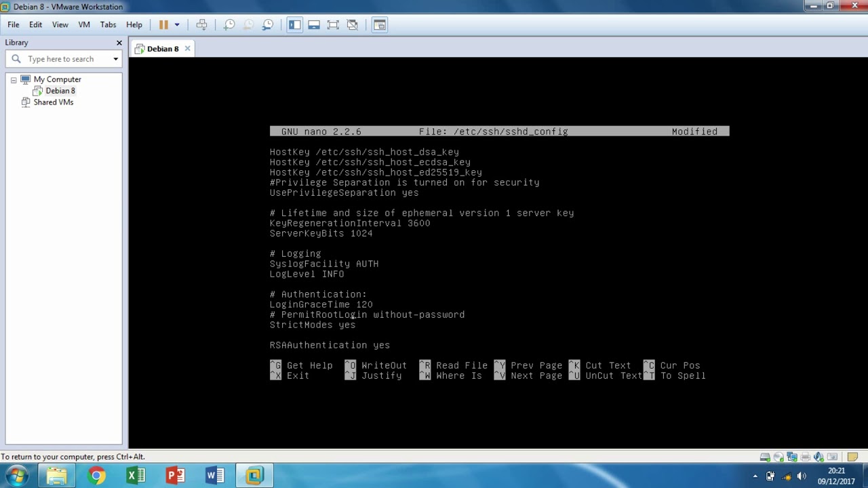Open the VM menu
The width and height of the screenshot is (868, 488).
point(84,25)
